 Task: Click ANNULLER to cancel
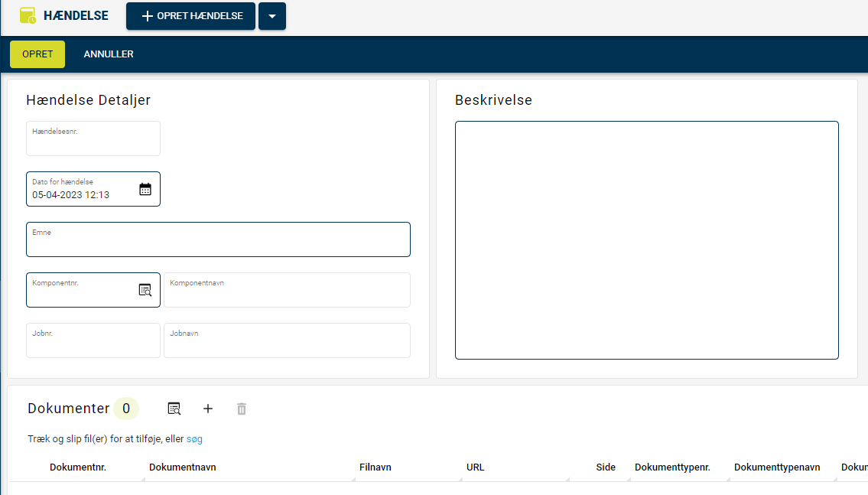[109, 54]
